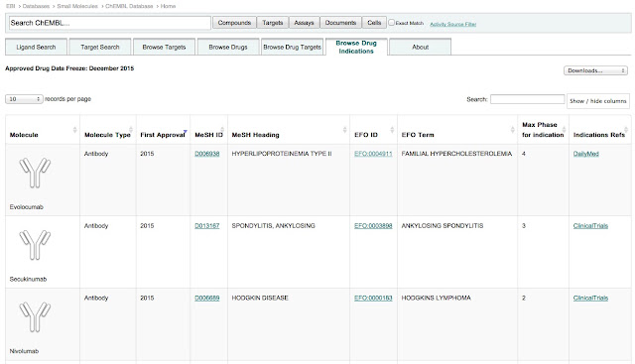Click SPONDYLITIS, ANKYLOSING cell

(x=274, y=225)
